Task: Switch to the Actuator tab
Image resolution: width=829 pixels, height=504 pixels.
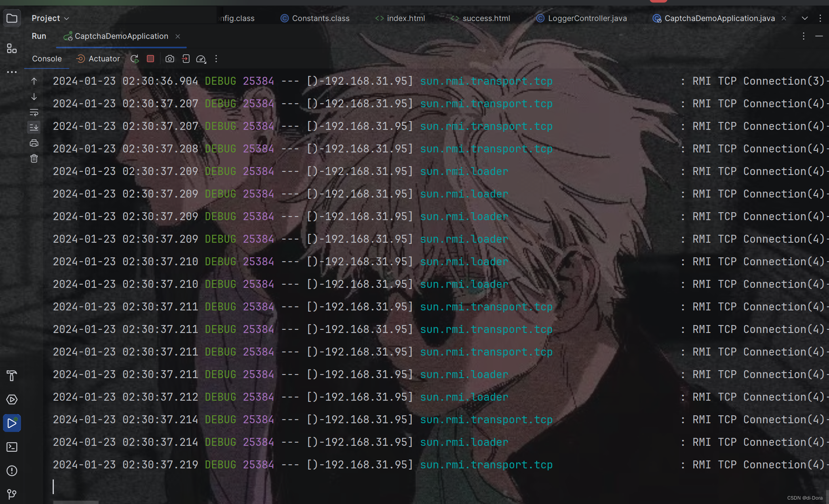Action: 98,59
